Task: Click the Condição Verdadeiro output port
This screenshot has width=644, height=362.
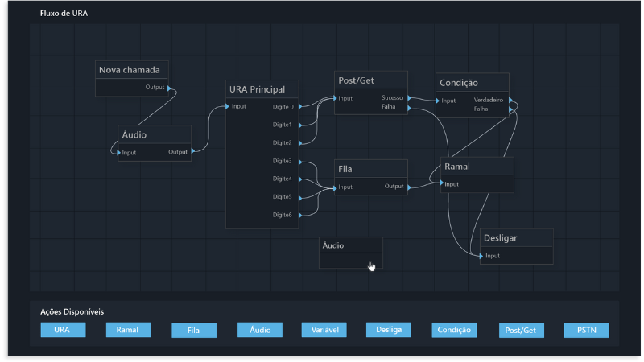Action: point(510,101)
